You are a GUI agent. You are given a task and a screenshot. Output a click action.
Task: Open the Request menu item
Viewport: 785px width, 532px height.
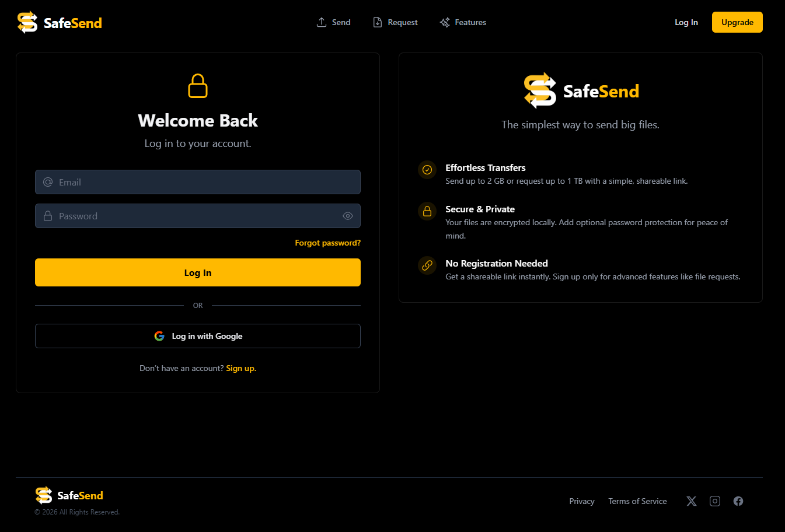396,22
